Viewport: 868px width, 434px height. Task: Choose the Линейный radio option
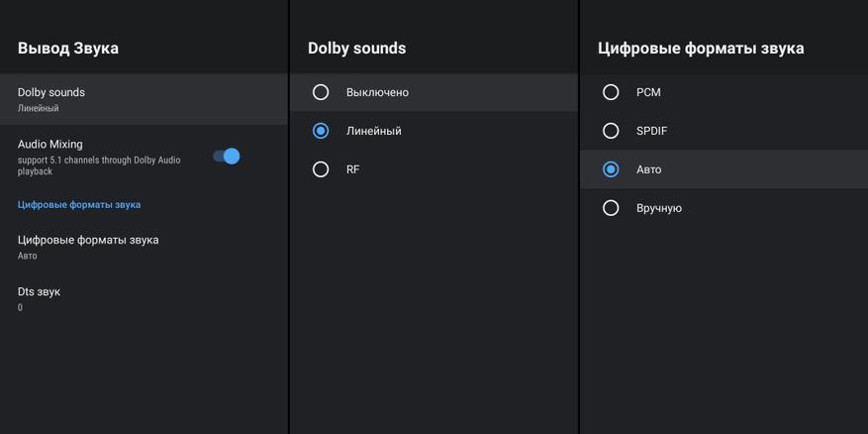click(321, 131)
